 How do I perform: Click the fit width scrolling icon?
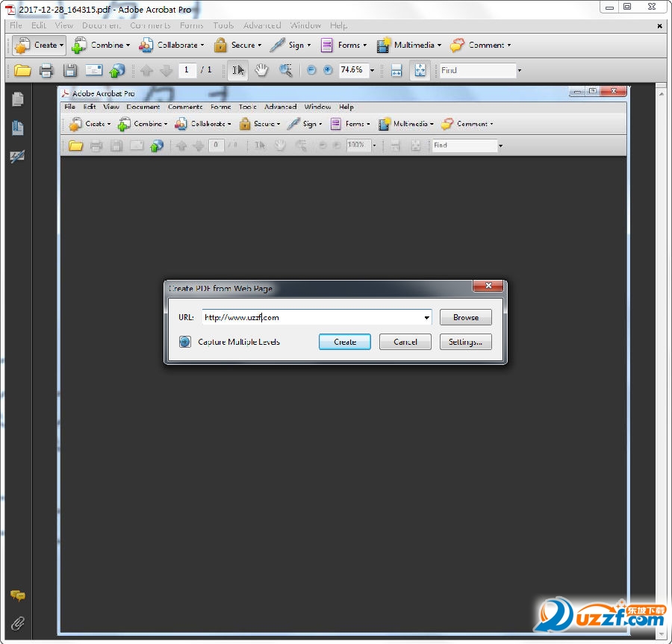396,70
